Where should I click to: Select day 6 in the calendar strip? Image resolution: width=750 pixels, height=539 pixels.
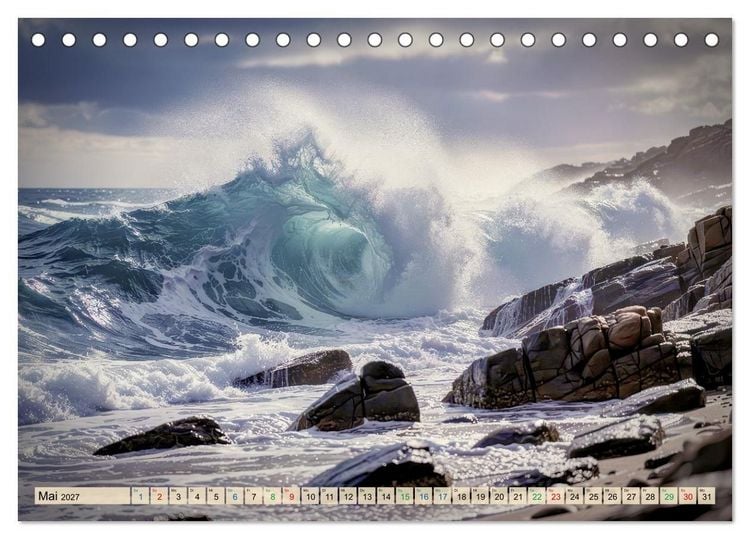[x=235, y=496]
